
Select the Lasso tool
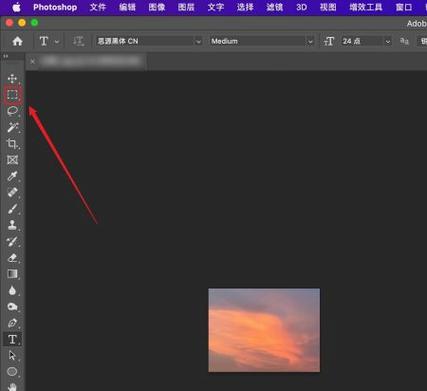click(12, 111)
